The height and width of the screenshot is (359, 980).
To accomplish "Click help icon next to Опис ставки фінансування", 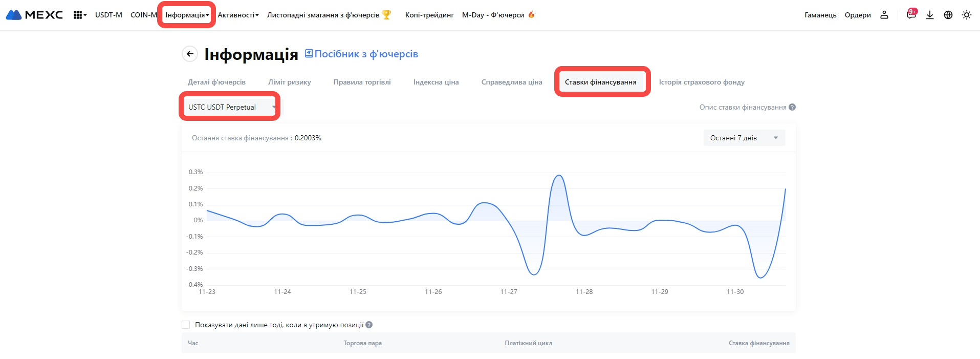I will click(792, 107).
